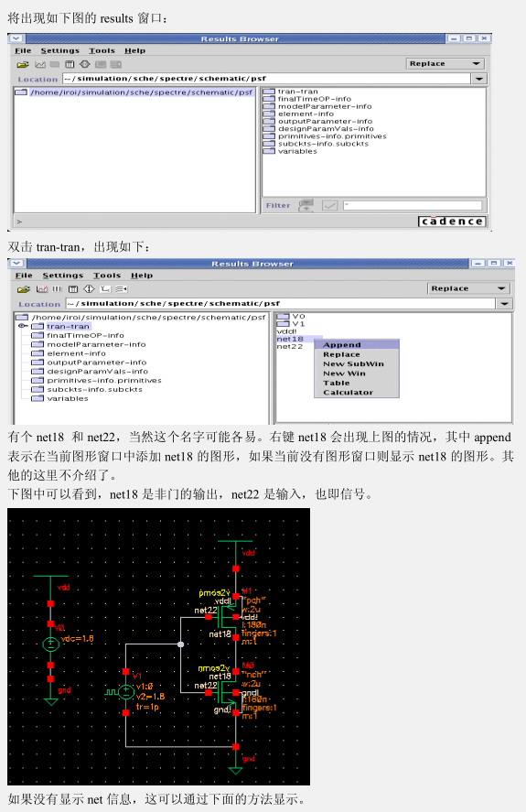This screenshot has height=812, width=526.
Task: Select tran-tran node in lower tree
Action: (x=68, y=326)
